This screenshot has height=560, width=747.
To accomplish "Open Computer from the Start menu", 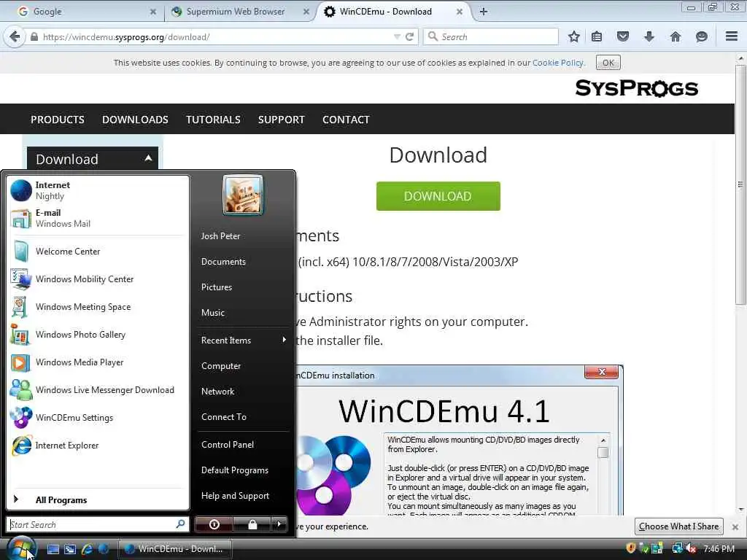I will coord(243,366).
